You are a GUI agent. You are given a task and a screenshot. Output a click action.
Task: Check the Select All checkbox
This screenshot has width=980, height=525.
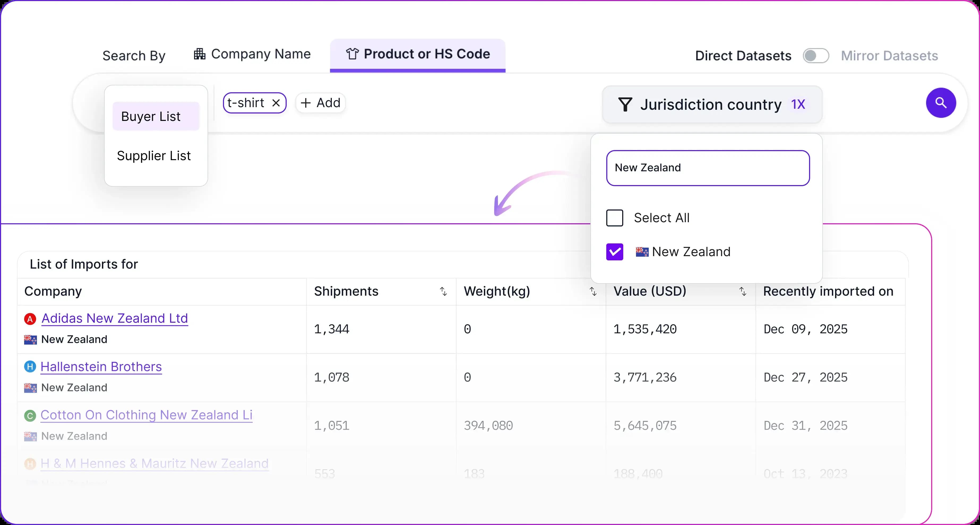[614, 218]
